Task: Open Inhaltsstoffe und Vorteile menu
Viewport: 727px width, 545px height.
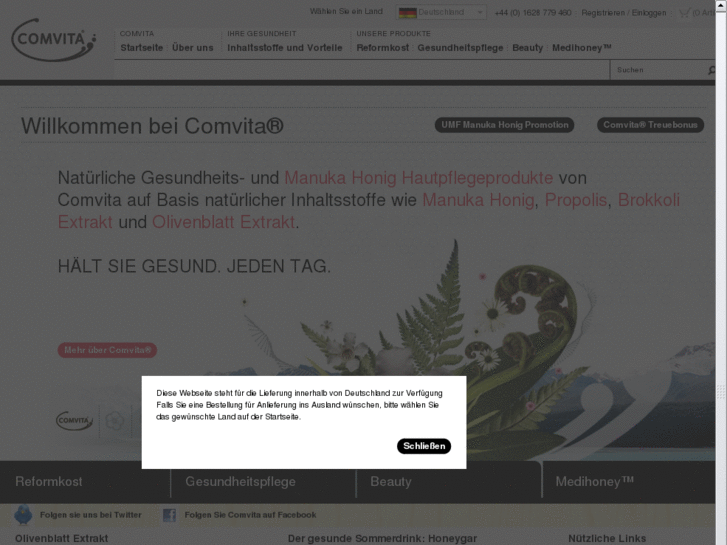Action: click(285, 48)
